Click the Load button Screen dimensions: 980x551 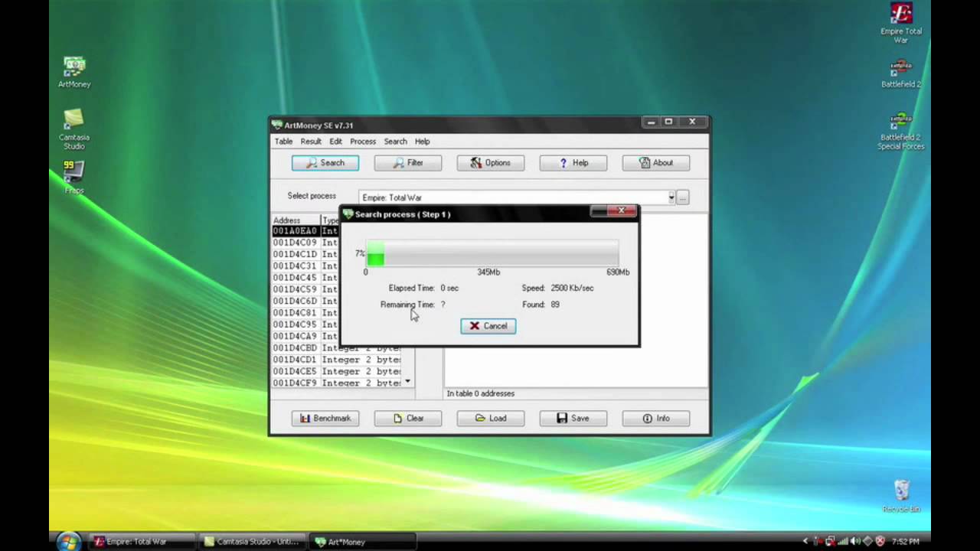coord(490,418)
